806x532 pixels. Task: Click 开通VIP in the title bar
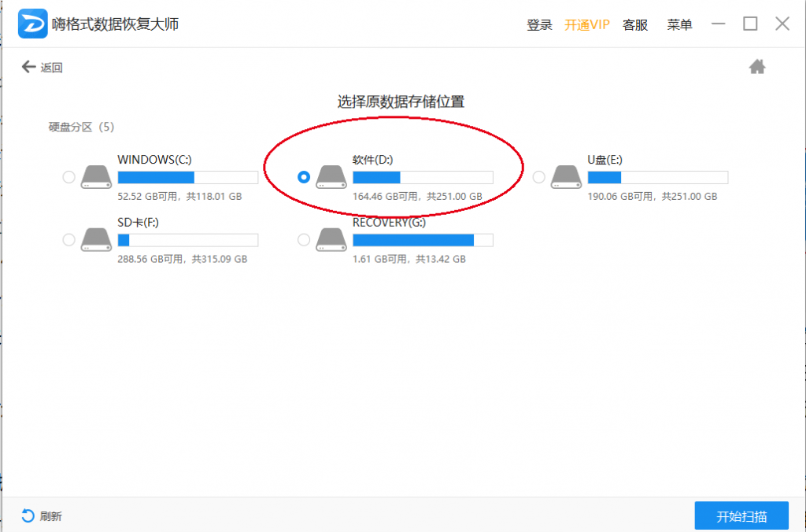click(586, 24)
